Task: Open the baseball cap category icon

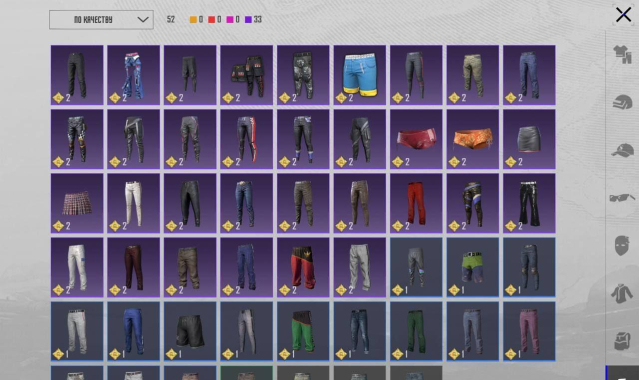Action: click(622, 150)
